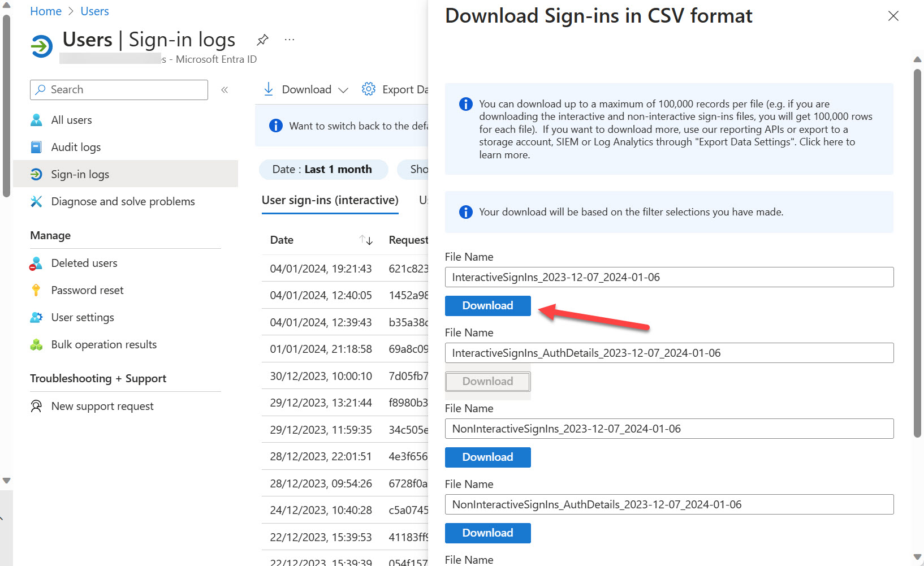Viewport: 924px width, 566px height.
Task: Open the Date: Last 1 month filter
Action: tap(323, 169)
